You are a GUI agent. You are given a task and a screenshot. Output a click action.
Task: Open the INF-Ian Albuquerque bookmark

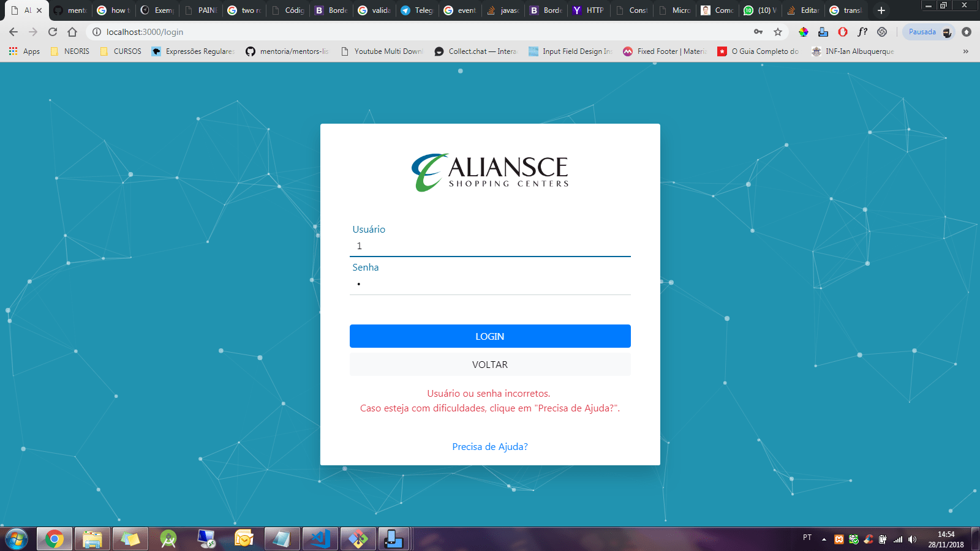853,51
